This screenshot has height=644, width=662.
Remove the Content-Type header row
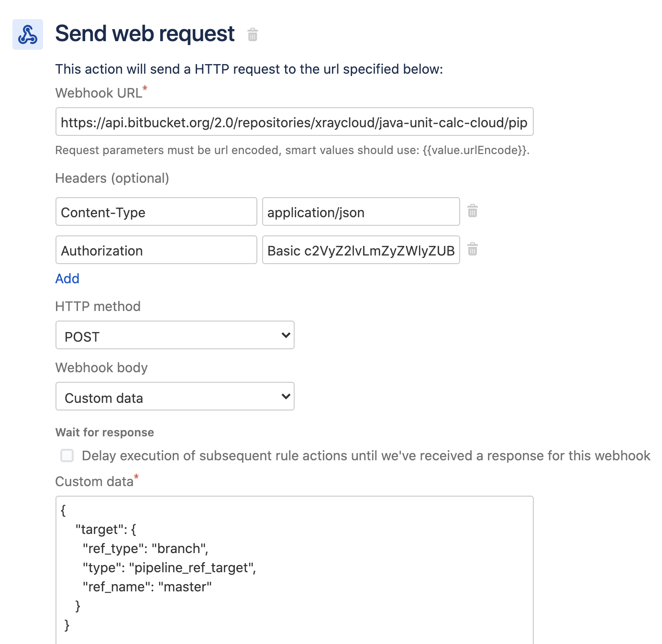tap(473, 211)
